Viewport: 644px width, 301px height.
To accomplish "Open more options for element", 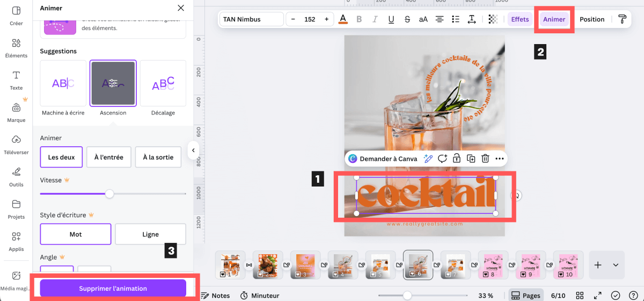I will point(500,159).
